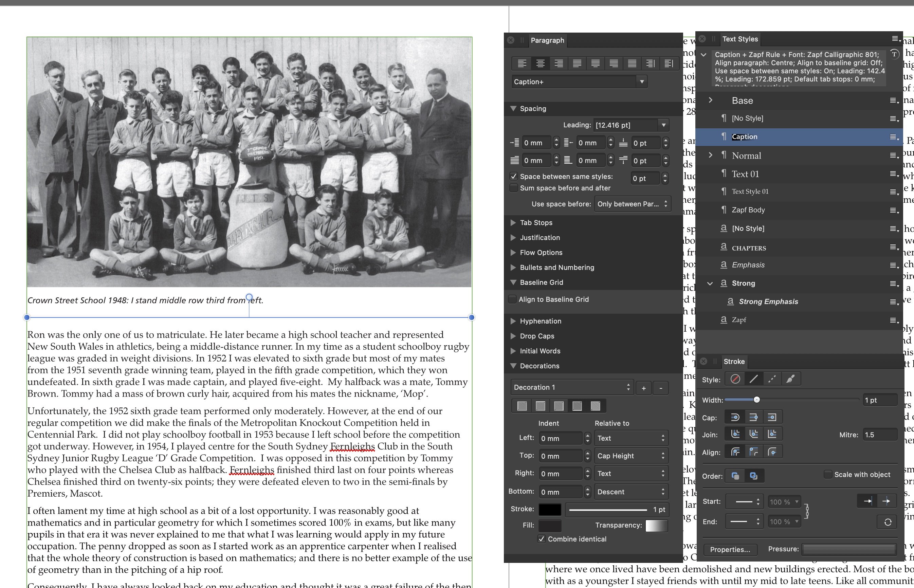Expand the Normal style tree item
Screen dimensions: 914x588
(x=710, y=155)
